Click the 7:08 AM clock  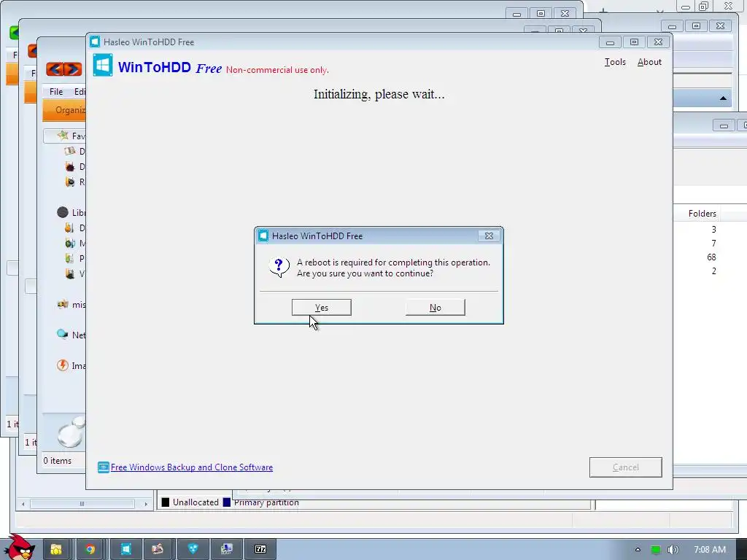[710, 550]
